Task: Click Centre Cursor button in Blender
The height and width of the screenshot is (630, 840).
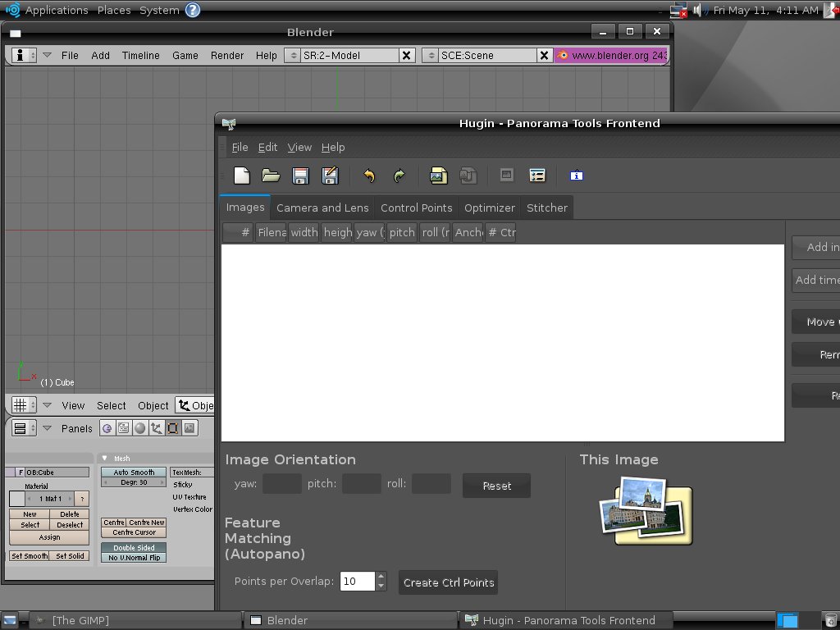Action: 134,532
